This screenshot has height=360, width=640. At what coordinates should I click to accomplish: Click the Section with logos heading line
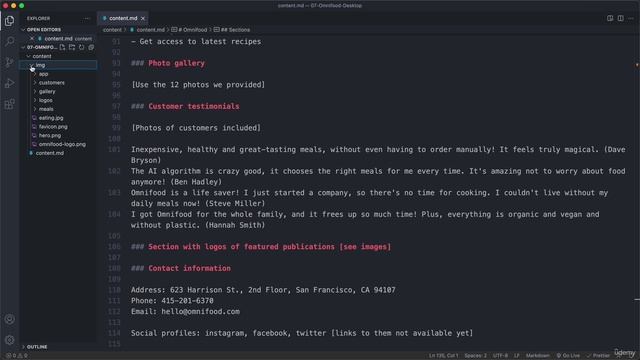(x=261, y=247)
